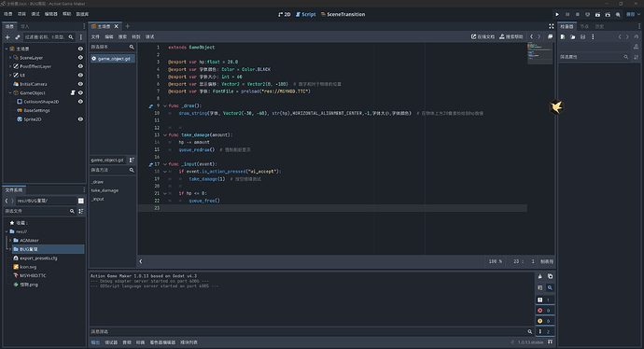644x349 pixels.
Task: Open the SceneTransition workspace
Action: tap(343, 14)
